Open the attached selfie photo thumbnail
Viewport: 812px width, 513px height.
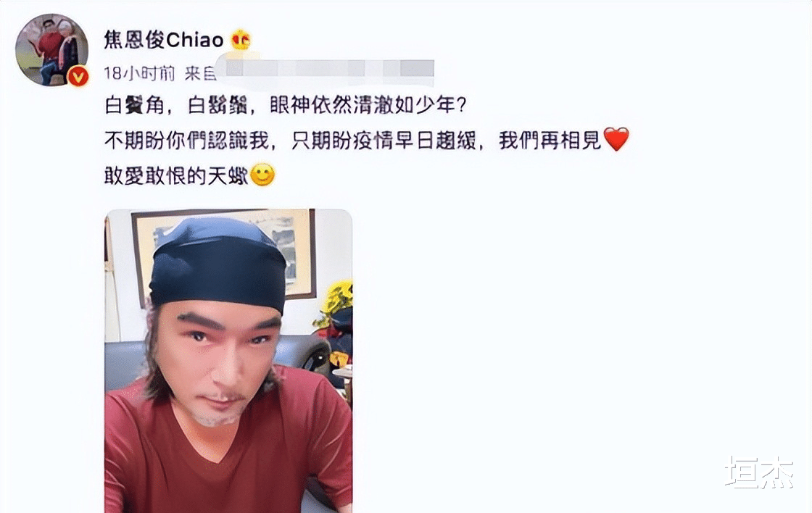228,361
